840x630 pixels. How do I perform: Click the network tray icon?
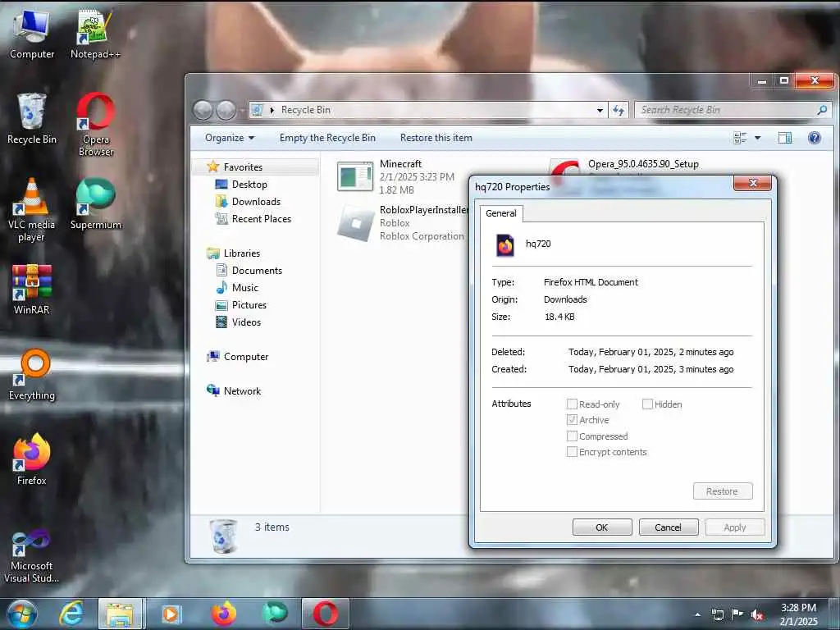[717, 614]
